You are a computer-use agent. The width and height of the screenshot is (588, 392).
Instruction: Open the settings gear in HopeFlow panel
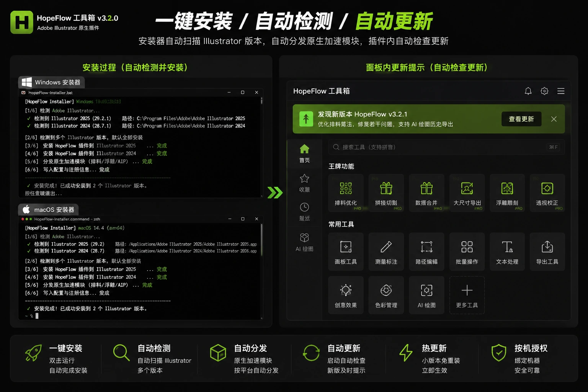[544, 91]
